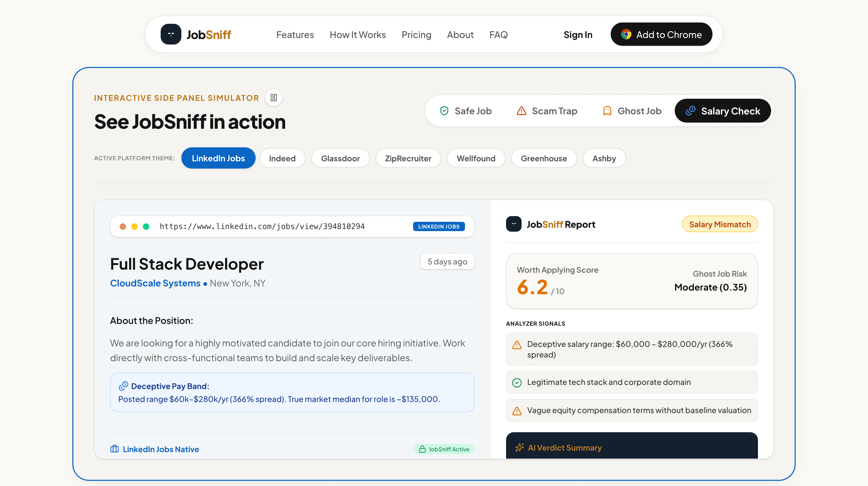This screenshot has height=486, width=868.
Task: Switch to the Scam Trap scenario tab
Action: [547, 111]
